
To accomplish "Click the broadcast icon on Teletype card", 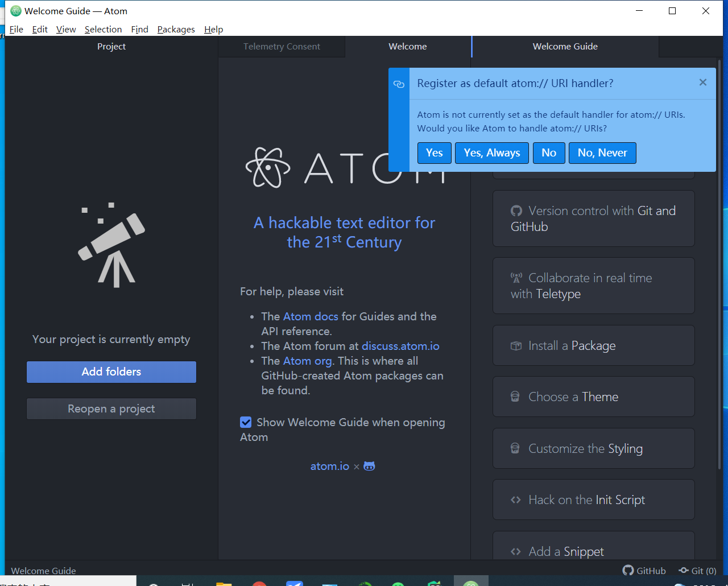I will pyautogui.click(x=516, y=278).
